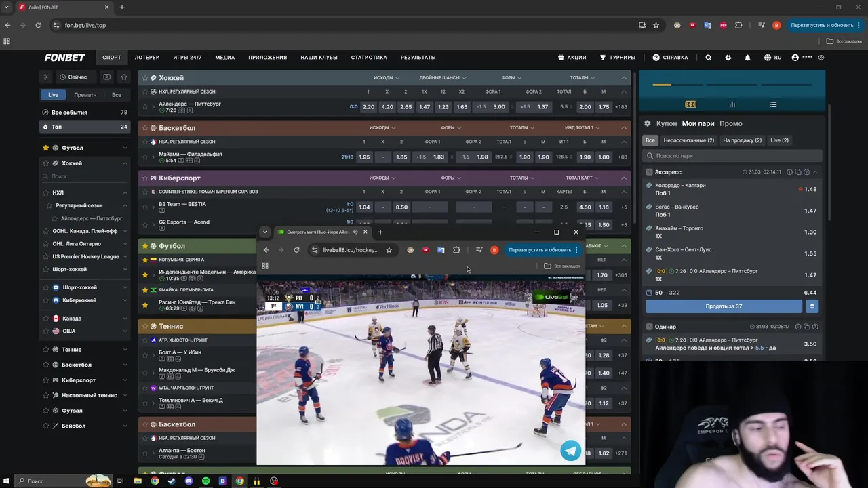Star the Майами — Филадельфия match row
Viewport: 868px width, 488px height.
(144, 157)
